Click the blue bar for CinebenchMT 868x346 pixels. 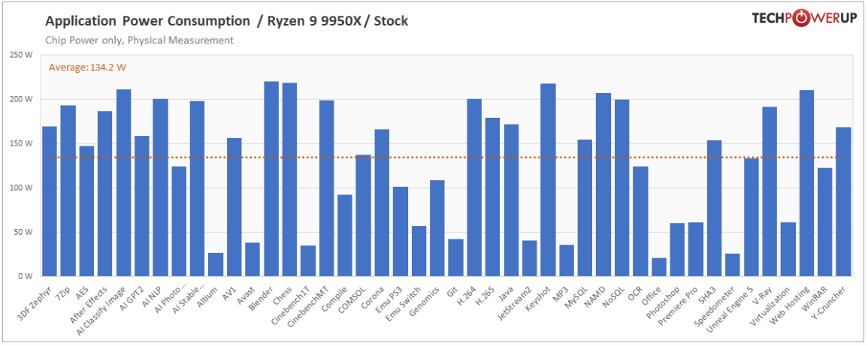pyautogui.click(x=327, y=188)
